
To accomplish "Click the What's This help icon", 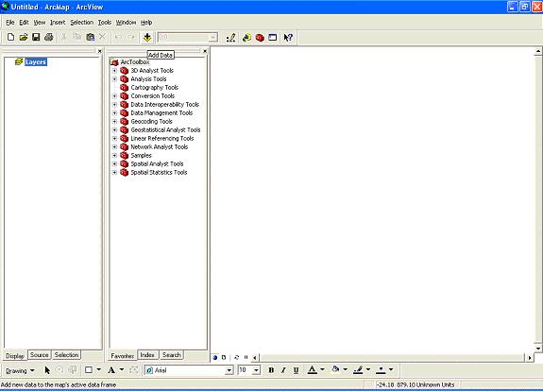I will coord(288,38).
